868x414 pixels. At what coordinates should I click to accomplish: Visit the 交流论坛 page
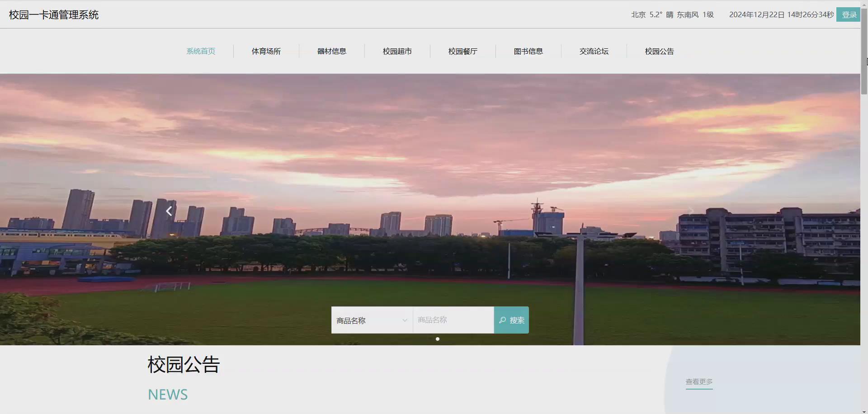tap(594, 51)
